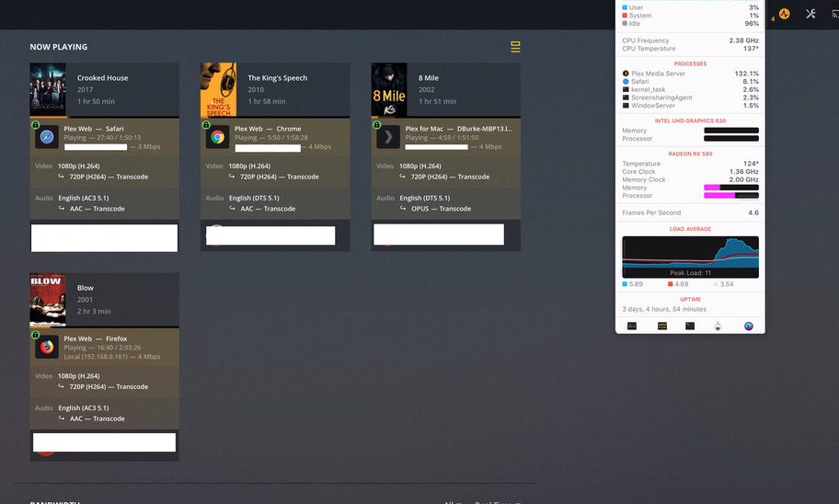Click the Plex for Mac chevron icon in 8 Mile session
The image size is (839, 504).
(388, 137)
